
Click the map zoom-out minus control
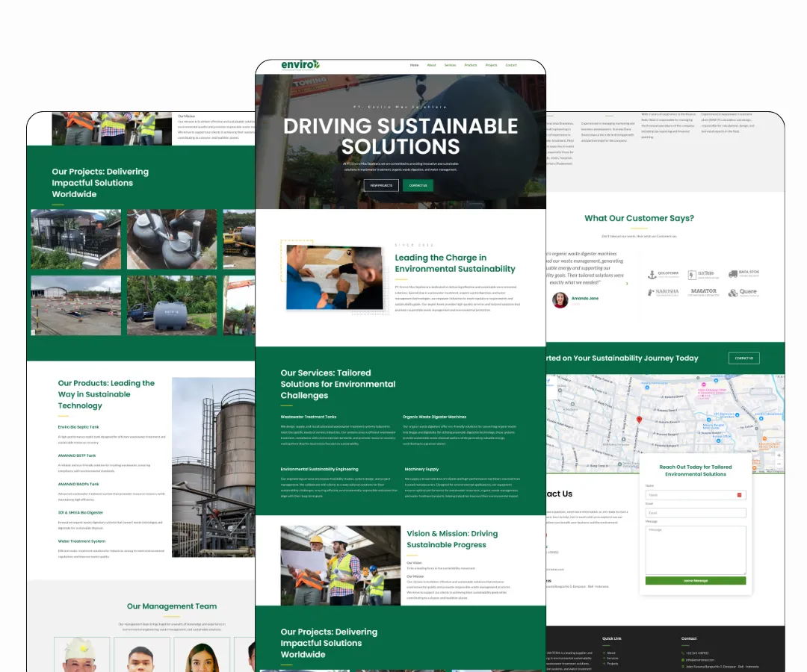click(x=779, y=464)
